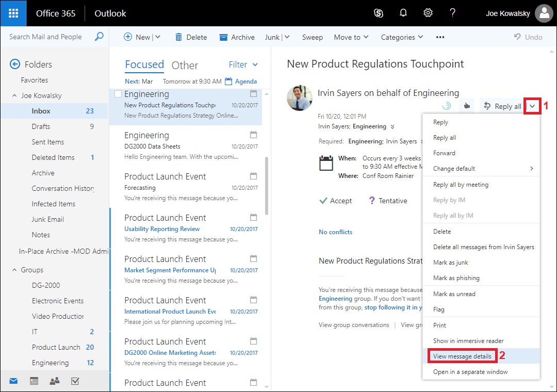Switch to the Focused inbox tab
The width and height of the screenshot is (557, 392).
point(144,64)
